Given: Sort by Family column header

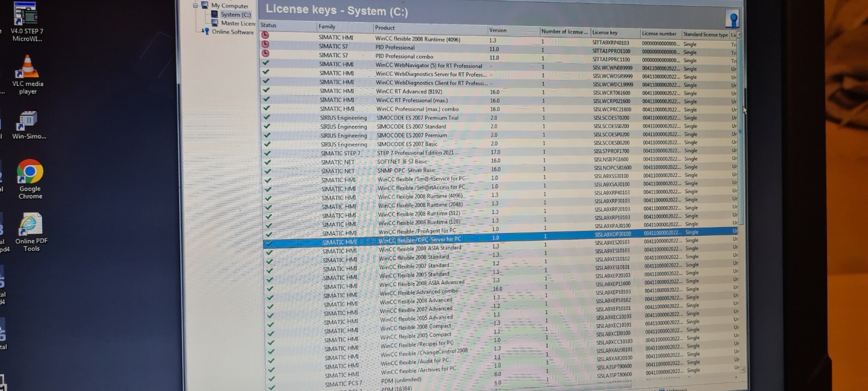Looking at the screenshot, I should (x=344, y=27).
